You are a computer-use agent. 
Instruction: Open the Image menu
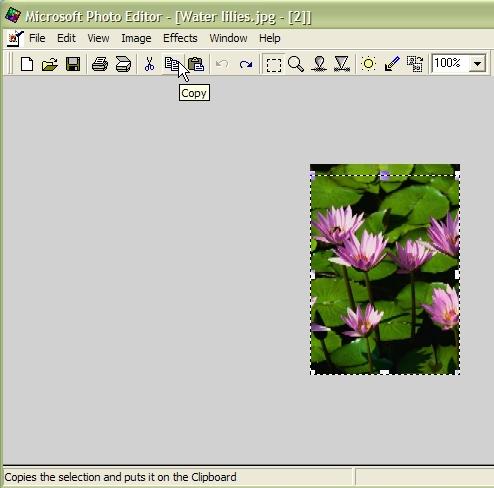(x=136, y=38)
